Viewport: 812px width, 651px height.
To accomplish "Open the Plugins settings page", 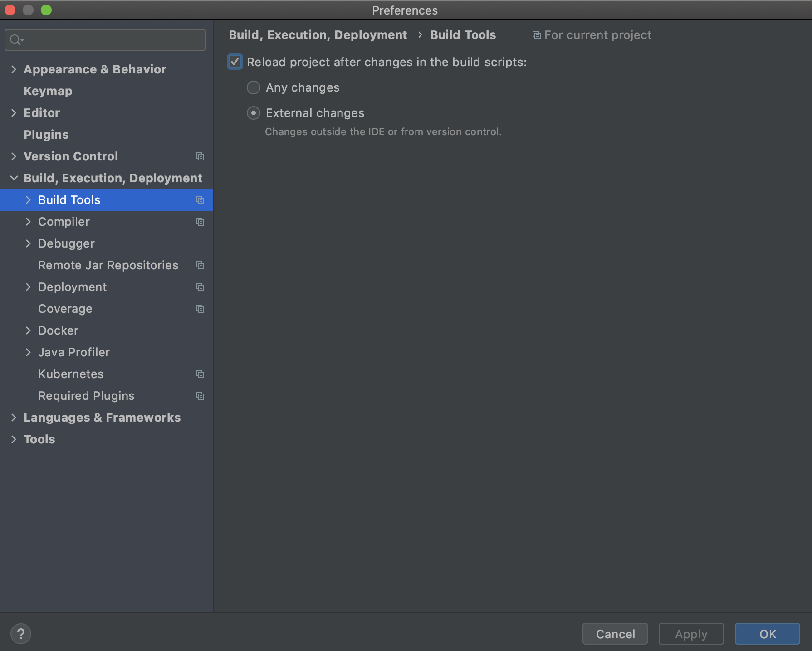I will click(46, 135).
